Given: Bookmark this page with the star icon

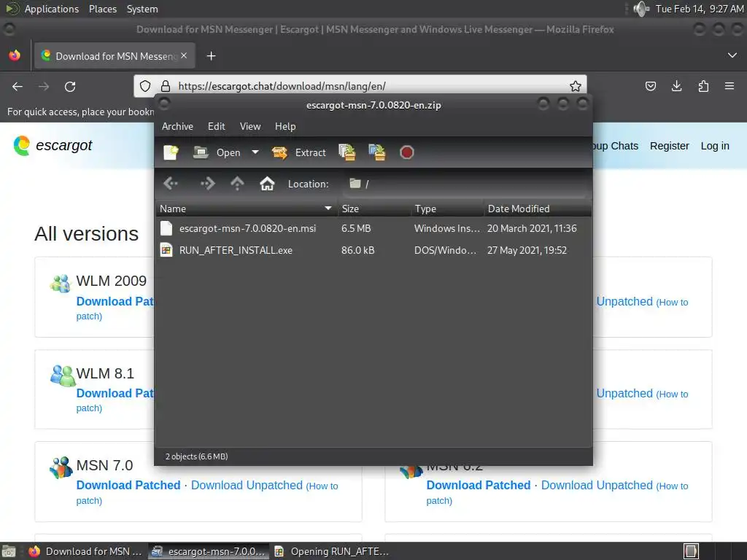Looking at the screenshot, I should pos(576,86).
